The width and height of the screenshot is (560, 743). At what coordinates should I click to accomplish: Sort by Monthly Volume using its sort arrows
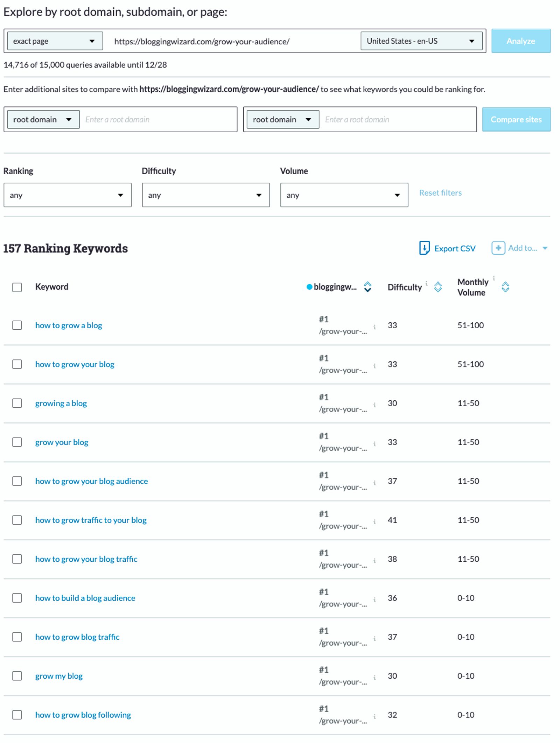[x=505, y=287]
